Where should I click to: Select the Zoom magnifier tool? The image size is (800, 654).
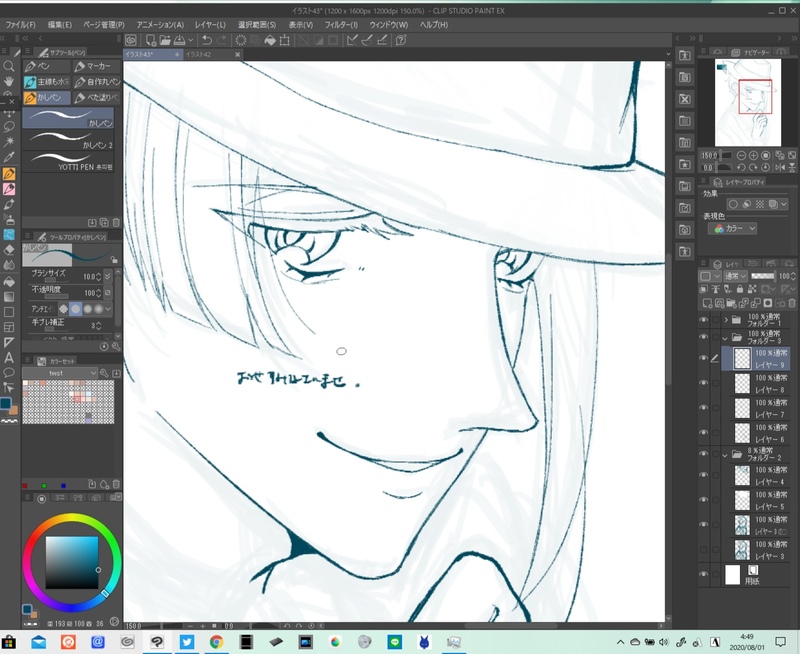(9, 66)
